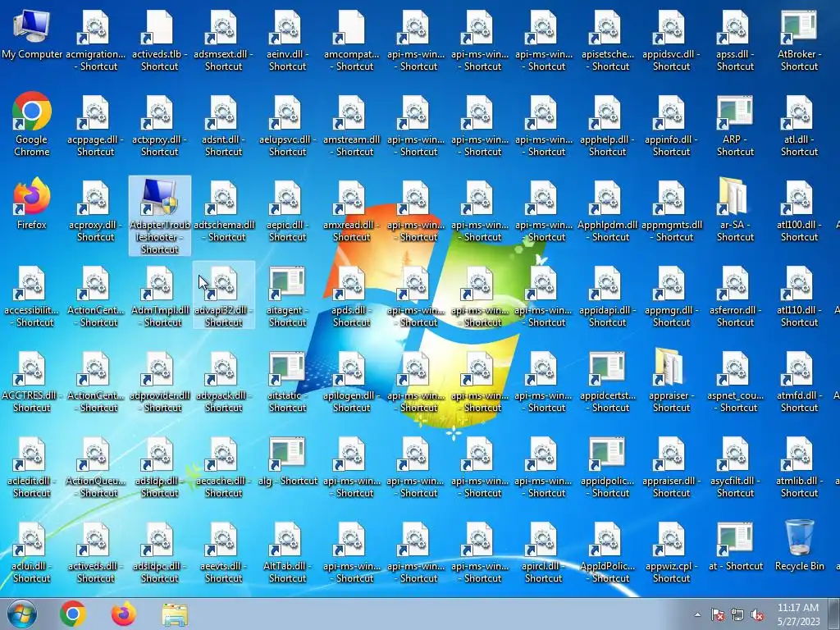Select the AdmTmpl.dll shortcut
This screenshot has width=840, height=630.
160,295
